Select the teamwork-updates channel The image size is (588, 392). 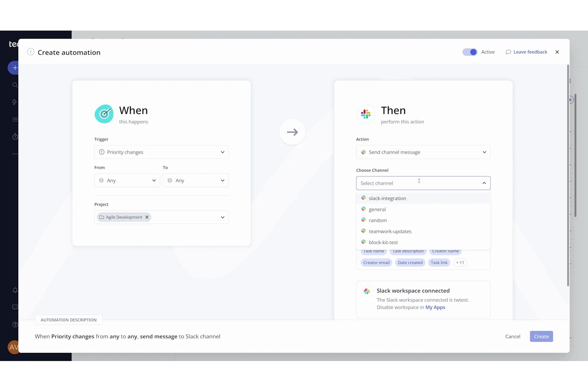(x=423, y=231)
